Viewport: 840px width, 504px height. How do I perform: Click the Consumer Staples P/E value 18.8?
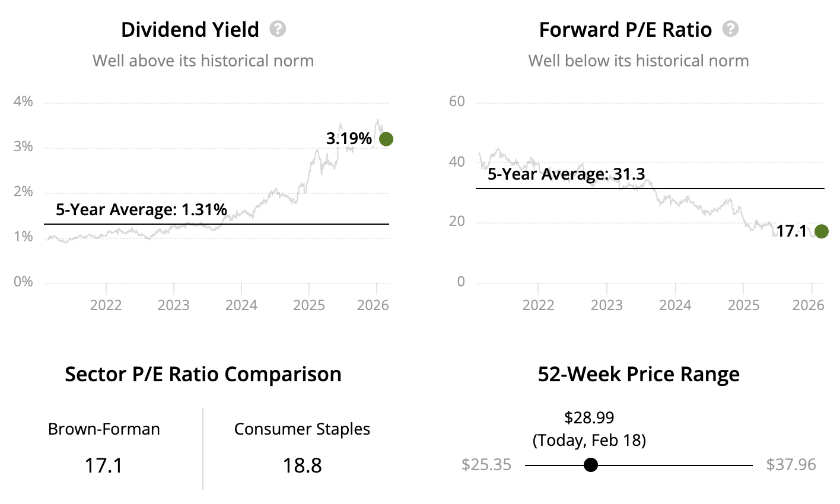(302, 465)
